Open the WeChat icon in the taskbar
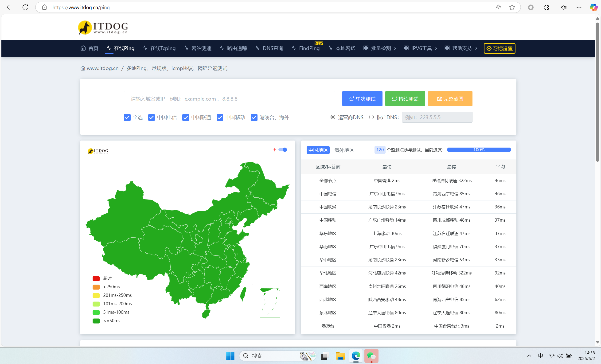 [371, 356]
